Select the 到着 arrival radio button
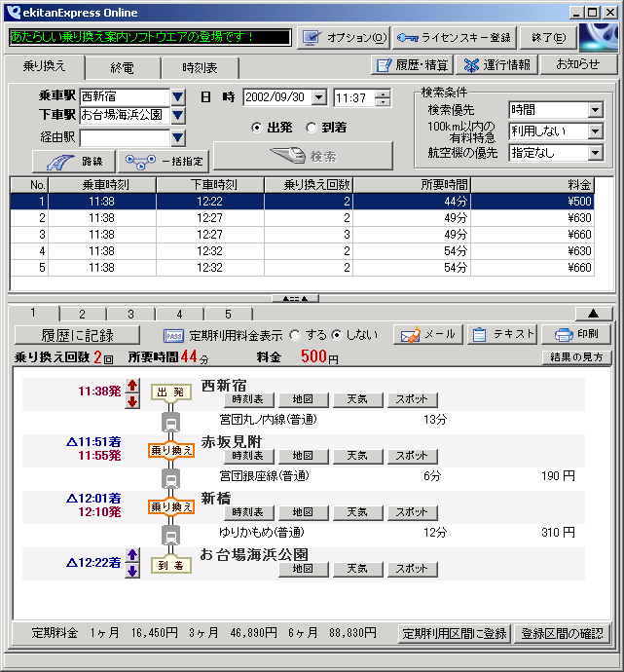The width and height of the screenshot is (624, 672). (312, 128)
